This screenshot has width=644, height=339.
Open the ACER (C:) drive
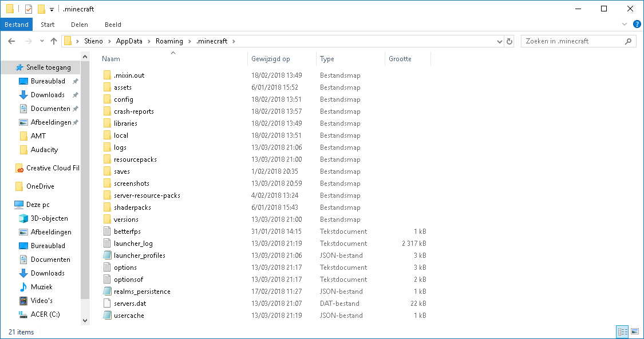click(45, 314)
